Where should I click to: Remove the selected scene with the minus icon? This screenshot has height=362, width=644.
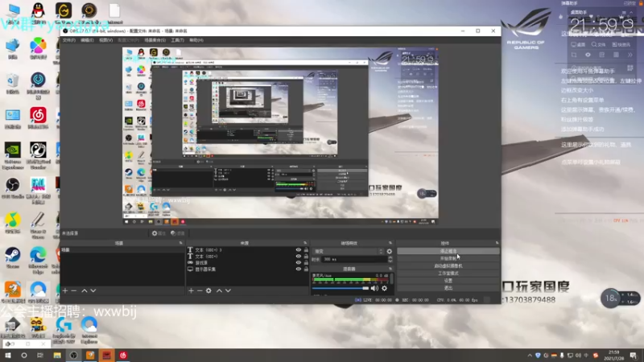click(x=74, y=290)
